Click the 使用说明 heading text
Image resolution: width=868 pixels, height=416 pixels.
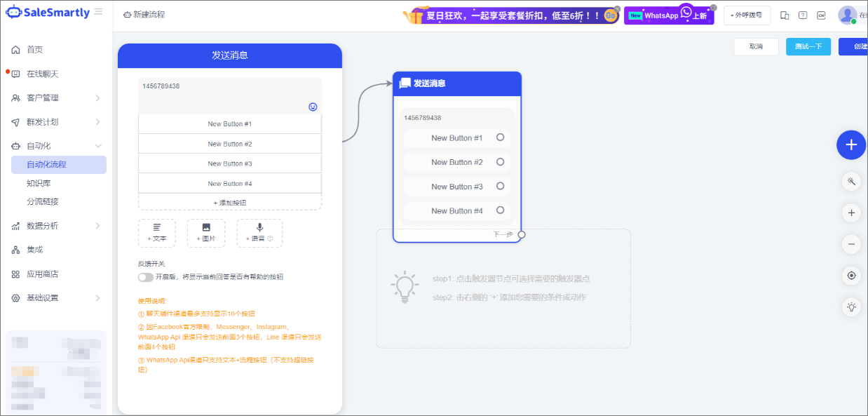coord(153,301)
